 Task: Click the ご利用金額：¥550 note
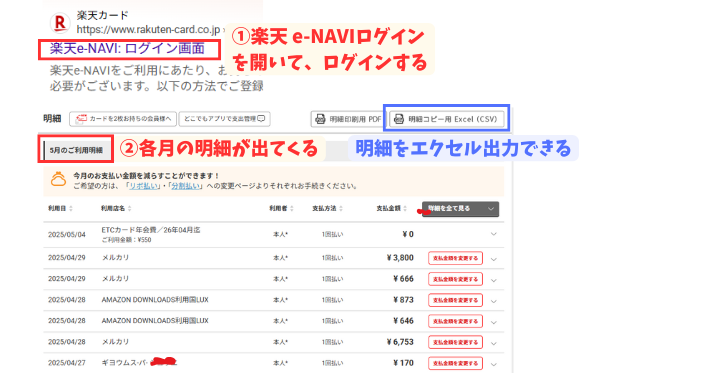click(x=126, y=240)
